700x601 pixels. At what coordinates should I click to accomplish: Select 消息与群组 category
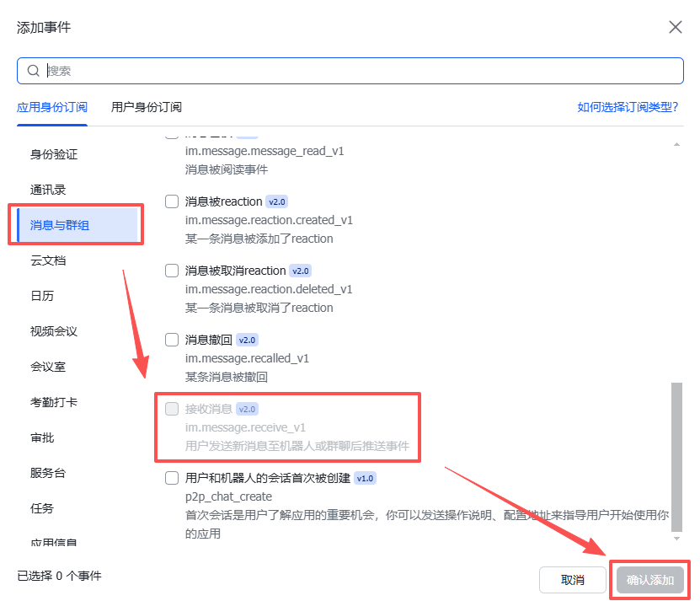tap(60, 225)
